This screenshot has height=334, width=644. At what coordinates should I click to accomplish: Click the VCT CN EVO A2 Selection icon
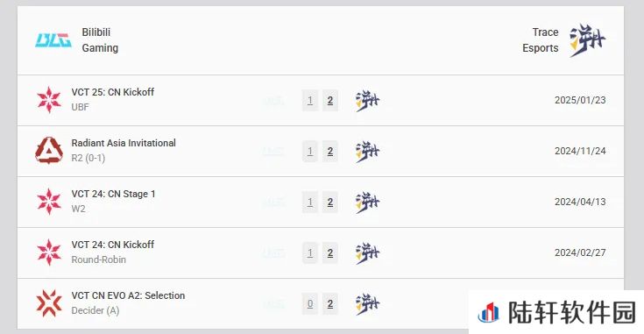click(x=49, y=303)
